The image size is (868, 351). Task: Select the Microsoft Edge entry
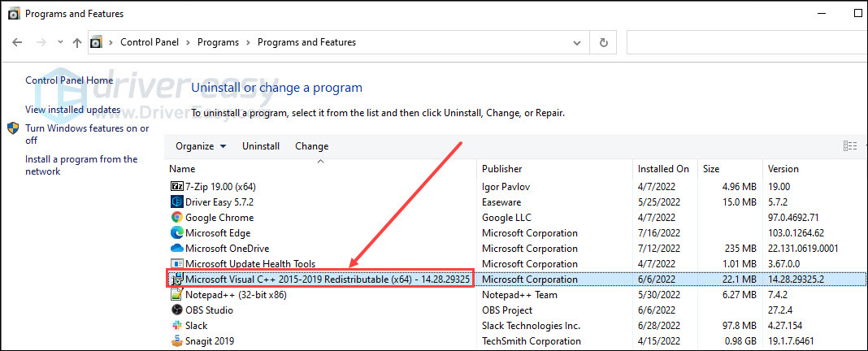pyautogui.click(x=218, y=233)
